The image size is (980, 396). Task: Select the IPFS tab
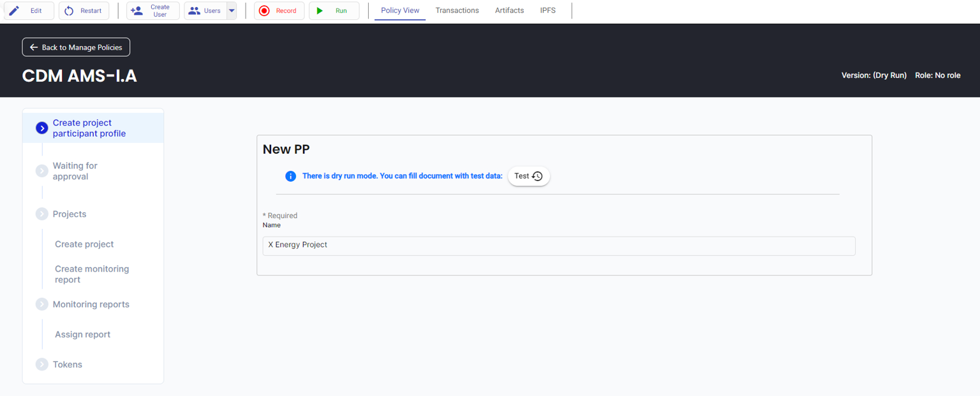click(547, 11)
